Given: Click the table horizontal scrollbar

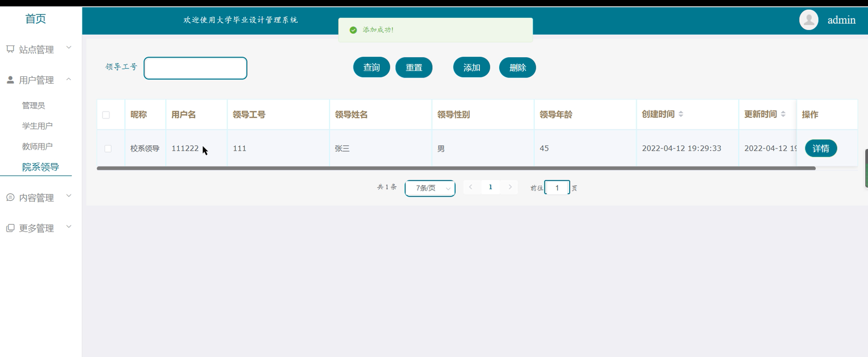Looking at the screenshot, I should (x=456, y=168).
